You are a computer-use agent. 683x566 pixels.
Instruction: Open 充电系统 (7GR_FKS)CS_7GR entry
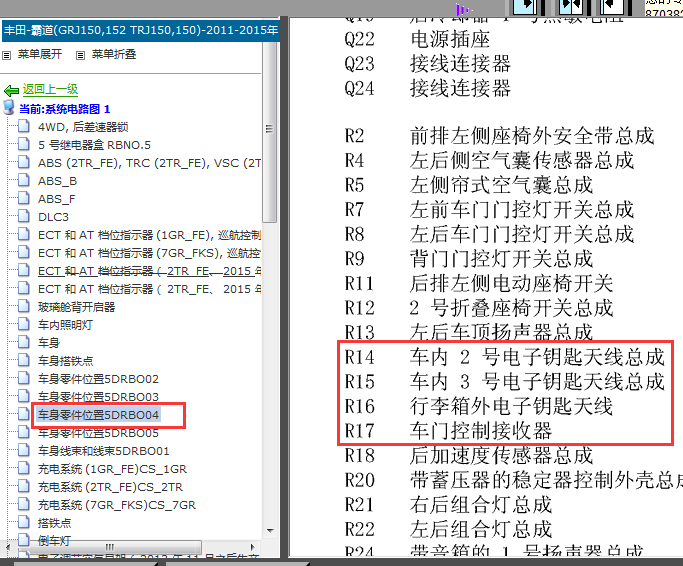pyautogui.click(x=117, y=505)
